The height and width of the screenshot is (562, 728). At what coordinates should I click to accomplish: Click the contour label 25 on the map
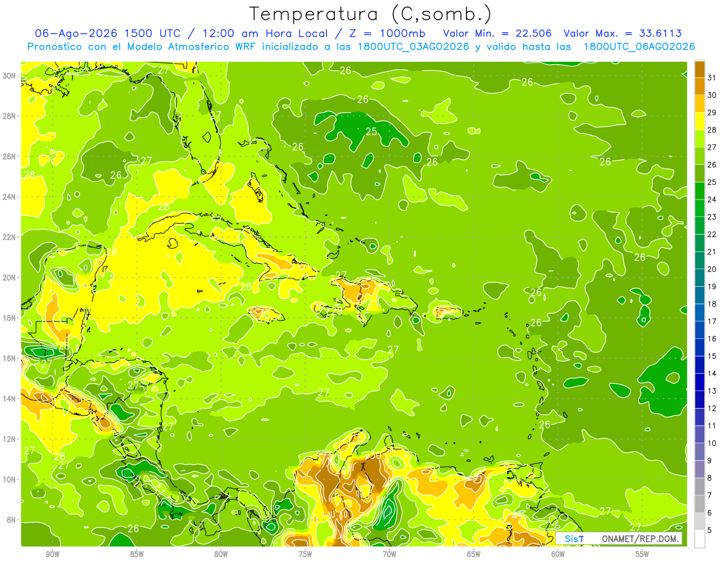pyautogui.click(x=371, y=132)
